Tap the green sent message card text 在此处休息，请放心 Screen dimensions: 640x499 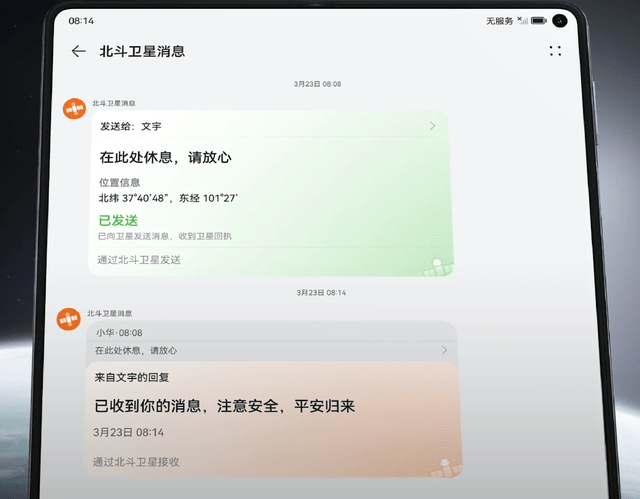click(165, 157)
